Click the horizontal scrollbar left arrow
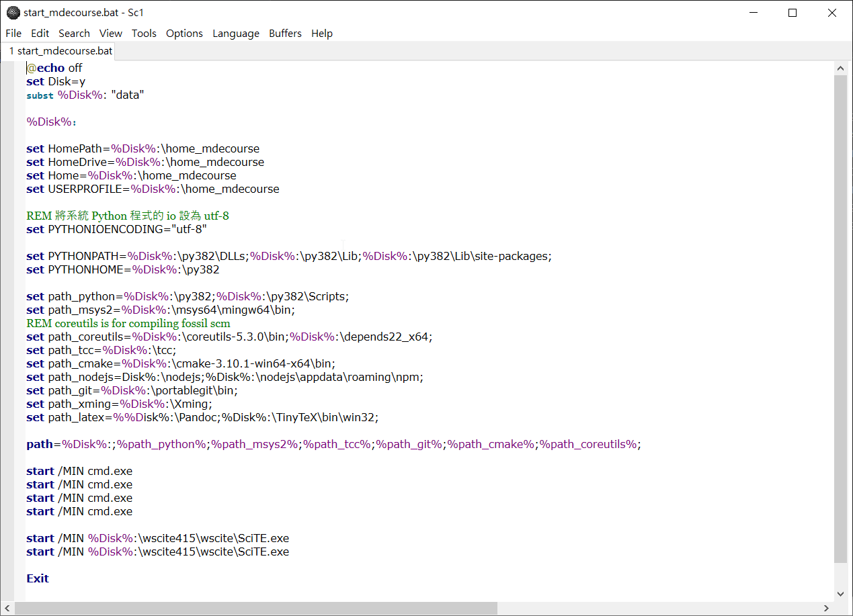This screenshot has width=853, height=616. [x=7, y=609]
